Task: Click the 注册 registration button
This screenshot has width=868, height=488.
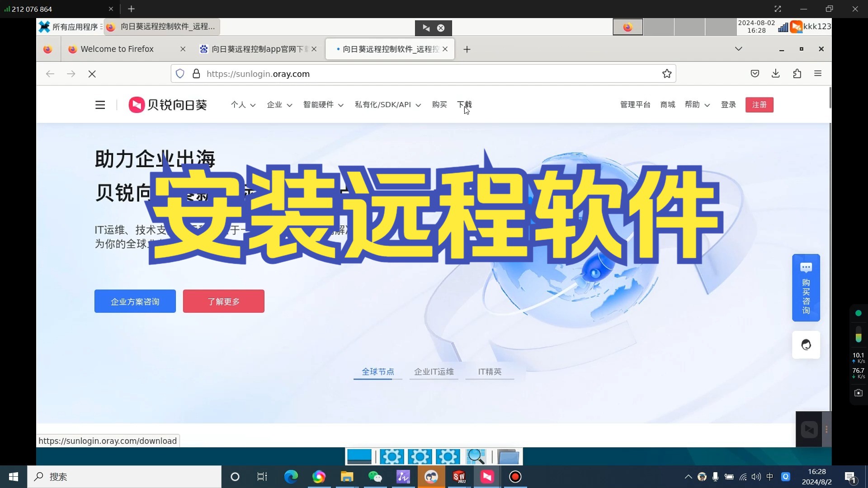Action: click(x=759, y=104)
